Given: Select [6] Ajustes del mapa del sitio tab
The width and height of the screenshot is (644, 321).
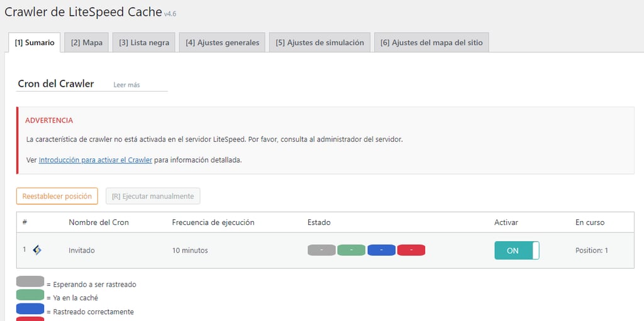Looking at the screenshot, I should [x=431, y=43].
